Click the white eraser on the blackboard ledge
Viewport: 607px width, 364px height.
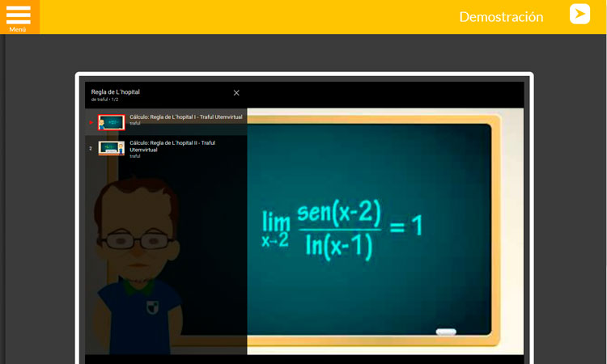(446, 332)
